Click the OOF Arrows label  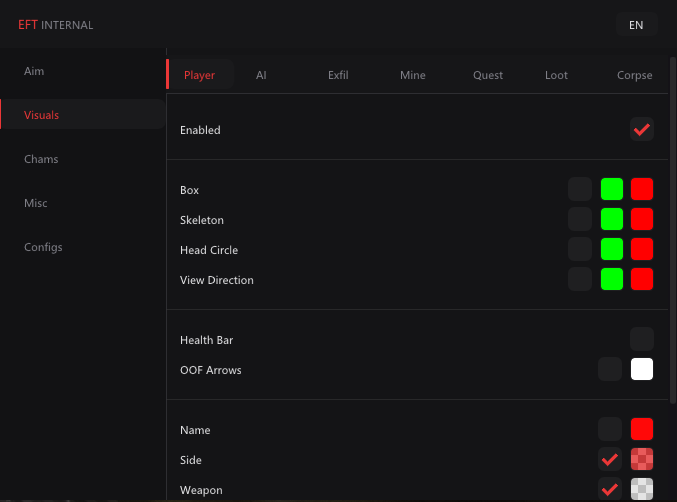coord(211,370)
